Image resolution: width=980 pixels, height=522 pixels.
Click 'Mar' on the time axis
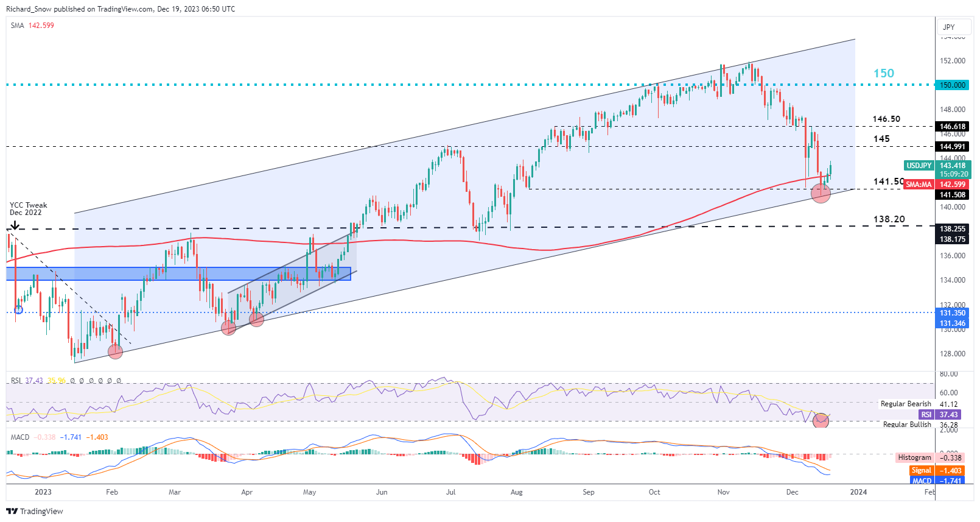175,492
